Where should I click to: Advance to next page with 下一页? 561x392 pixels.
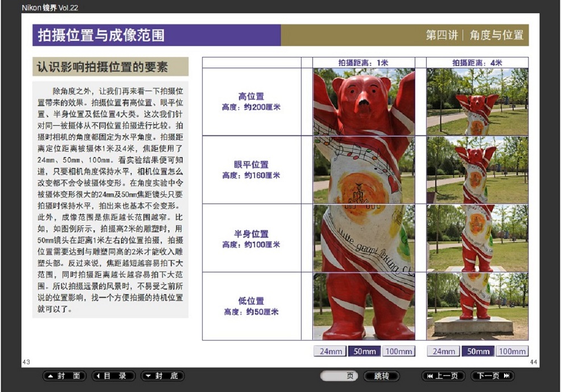492,376
